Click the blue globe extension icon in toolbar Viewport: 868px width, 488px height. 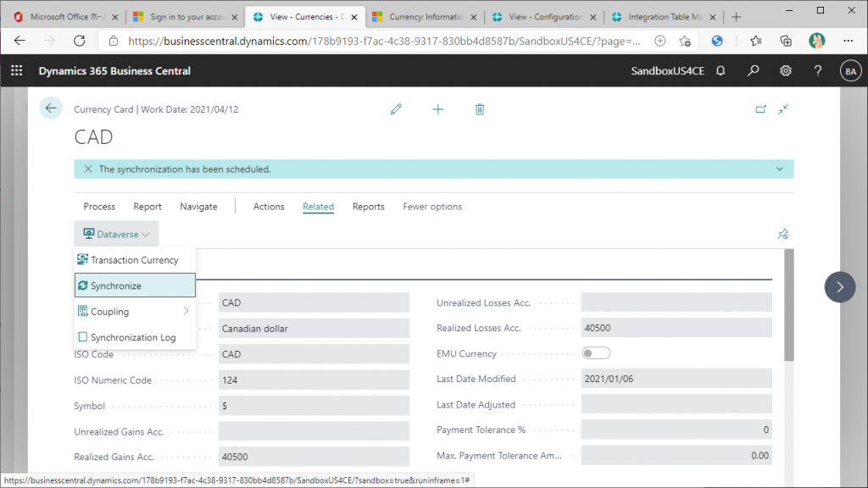click(717, 41)
